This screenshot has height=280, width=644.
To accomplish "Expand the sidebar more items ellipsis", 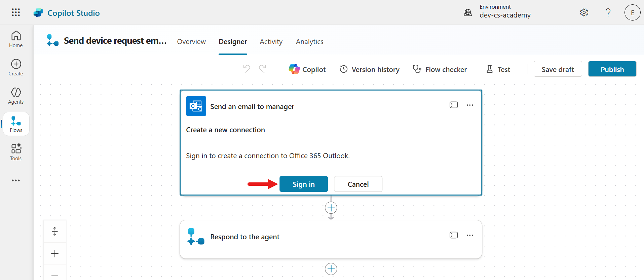I will [16, 180].
